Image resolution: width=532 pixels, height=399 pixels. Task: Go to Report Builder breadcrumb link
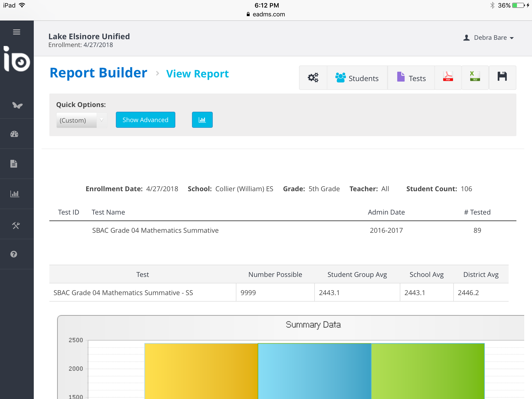click(x=98, y=73)
